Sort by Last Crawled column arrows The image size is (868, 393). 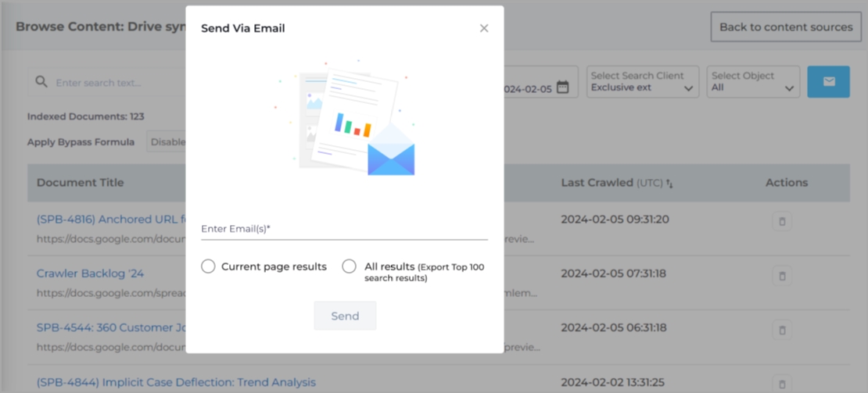669,183
